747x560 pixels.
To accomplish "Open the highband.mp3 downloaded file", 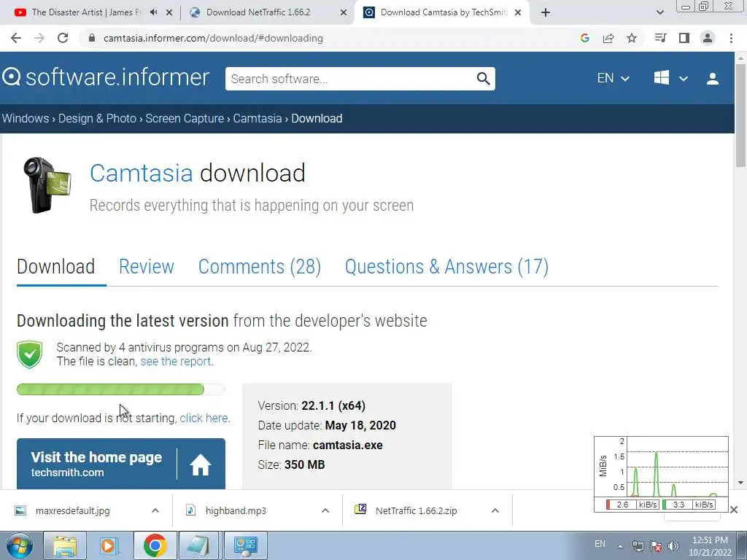I will tap(236, 510).
